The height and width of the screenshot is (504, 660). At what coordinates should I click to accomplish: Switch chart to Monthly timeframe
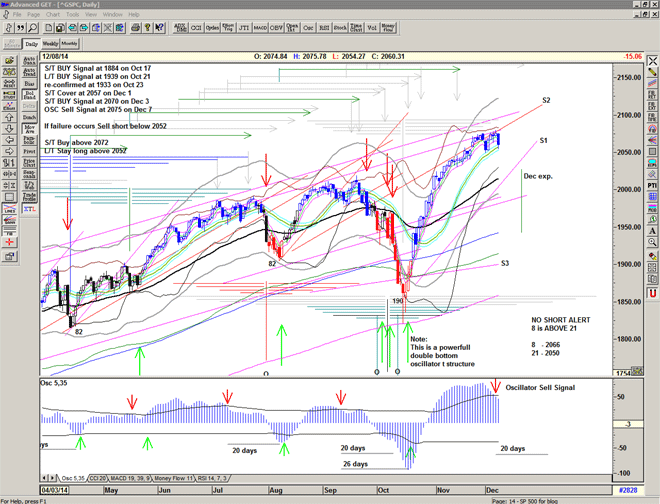(x=69, y=44)
